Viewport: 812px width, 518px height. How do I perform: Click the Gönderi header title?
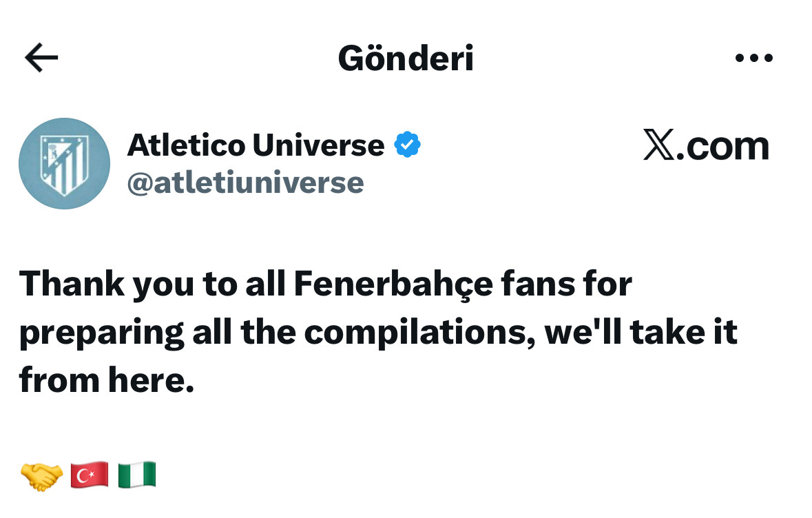(x=406, y=59)
